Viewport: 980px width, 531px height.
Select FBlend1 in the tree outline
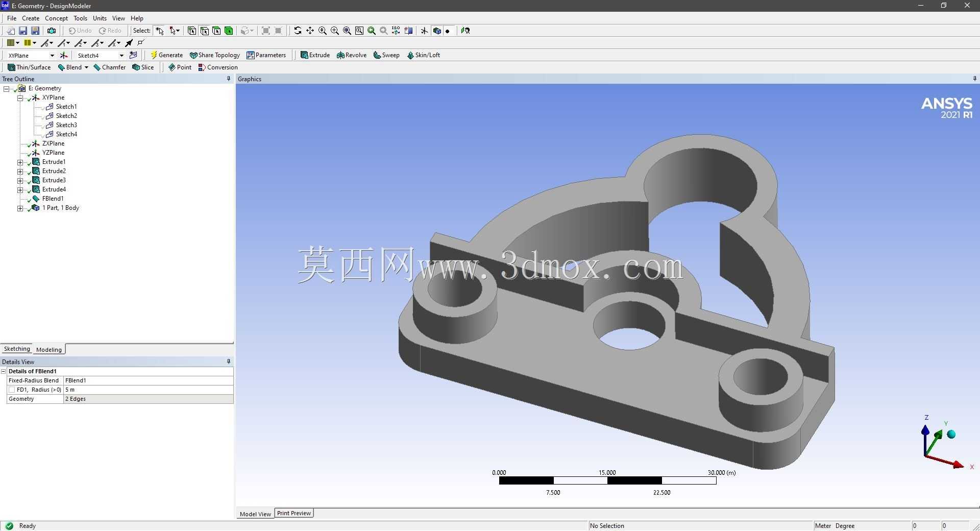pos(53,199)
